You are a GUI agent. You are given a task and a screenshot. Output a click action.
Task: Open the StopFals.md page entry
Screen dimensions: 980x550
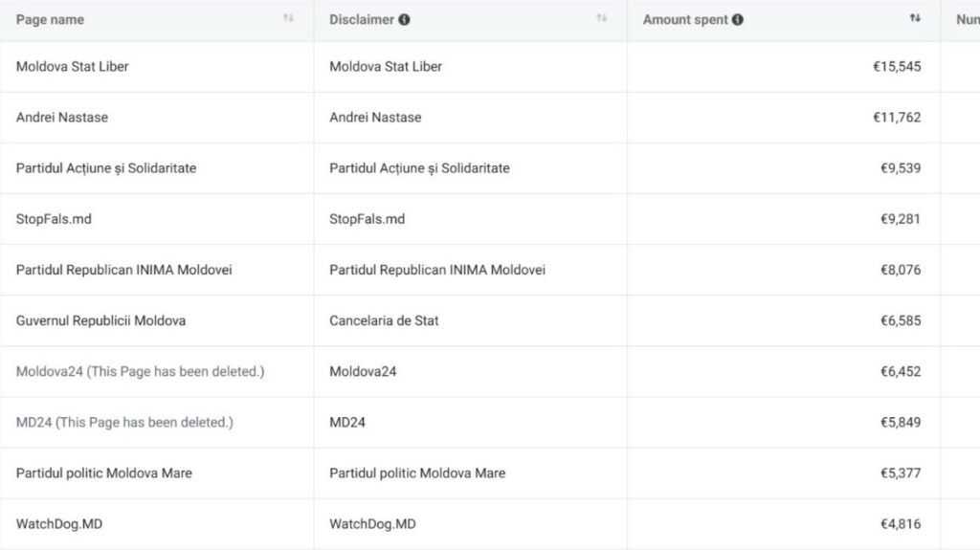click(x=55, y=219)
